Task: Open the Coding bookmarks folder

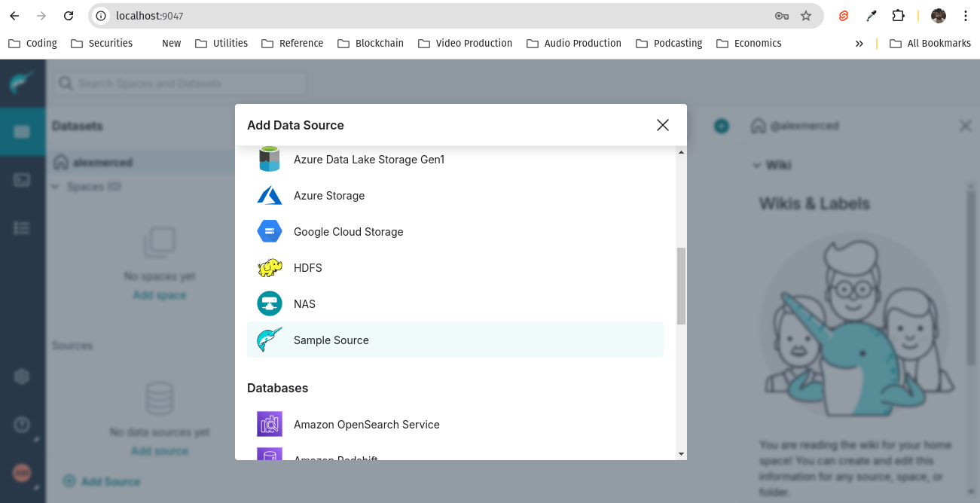Action: point(33,44)
